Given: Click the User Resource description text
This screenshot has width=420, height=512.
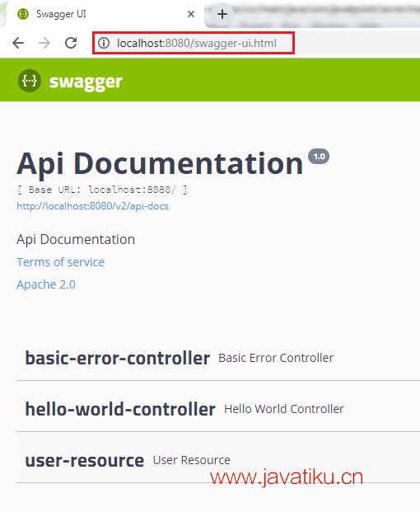Looking at the screenshot, I should [x=192, y=460].
